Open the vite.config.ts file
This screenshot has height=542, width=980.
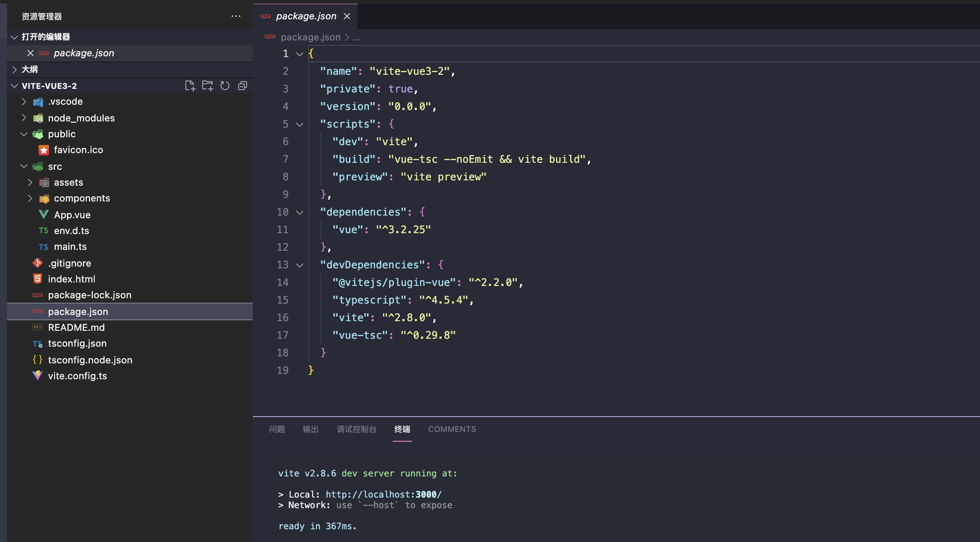(77, 376)
